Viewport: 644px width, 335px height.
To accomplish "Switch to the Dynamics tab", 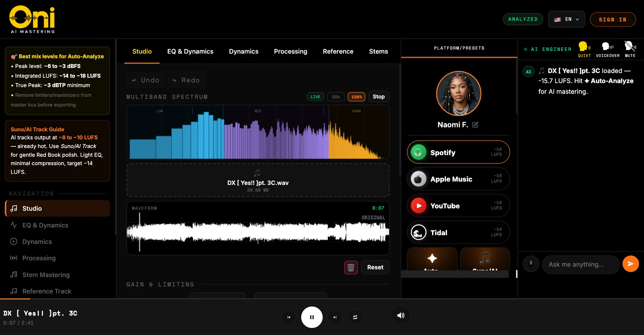I will click(x=244, y=51).
